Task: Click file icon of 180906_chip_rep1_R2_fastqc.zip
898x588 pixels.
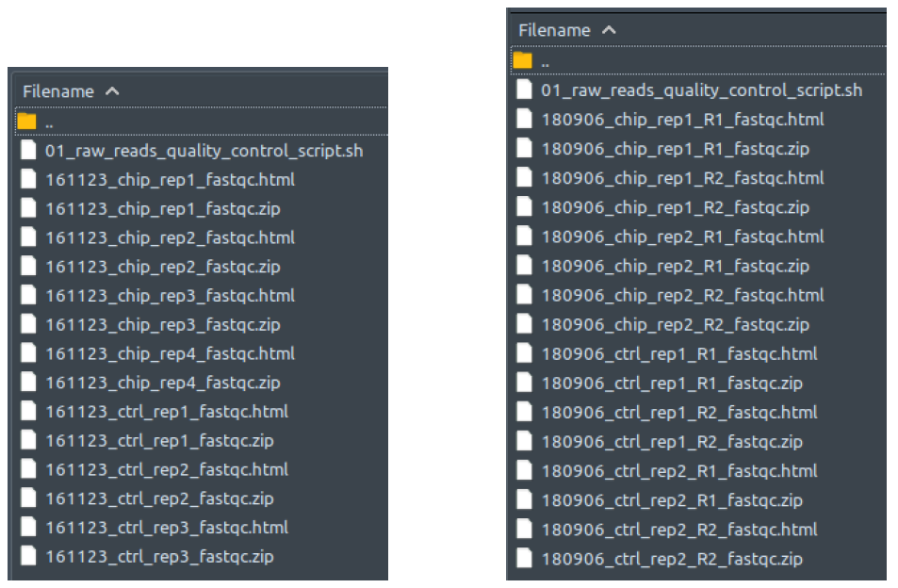Action: coord(524,206)
